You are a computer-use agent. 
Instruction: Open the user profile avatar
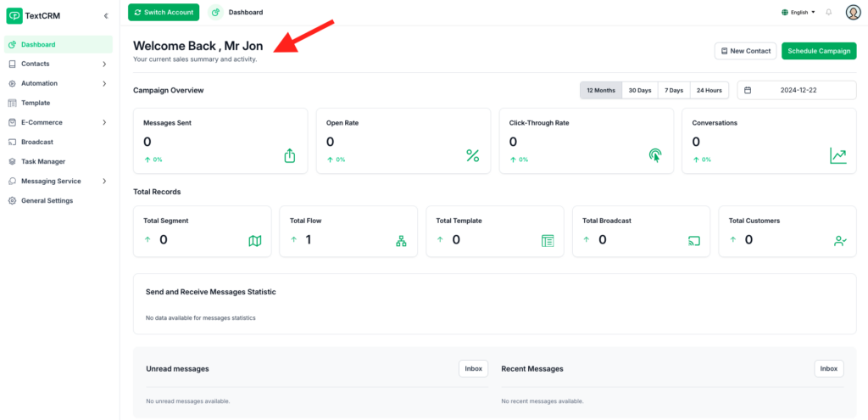click(x=853, y=12)
